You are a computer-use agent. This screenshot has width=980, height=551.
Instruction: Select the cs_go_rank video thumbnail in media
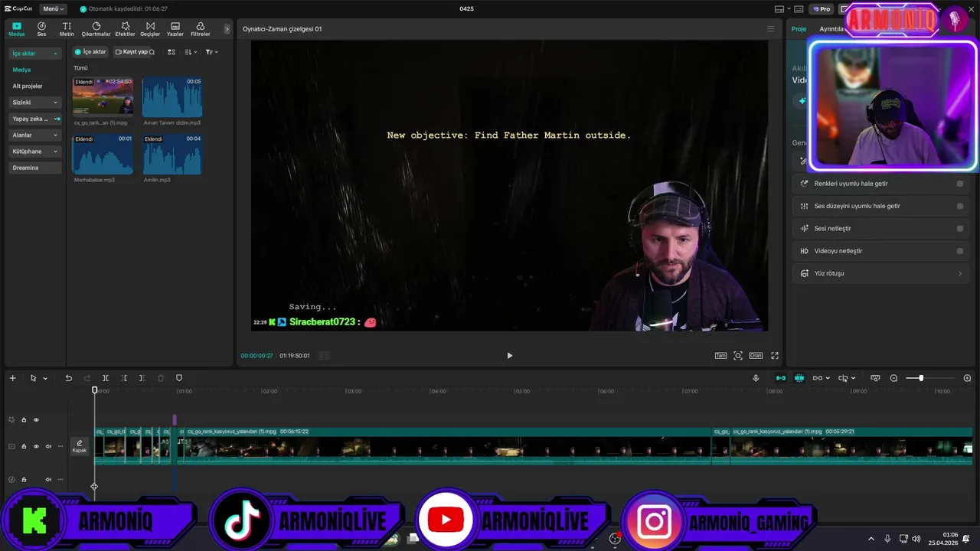[x=103, y=96]
